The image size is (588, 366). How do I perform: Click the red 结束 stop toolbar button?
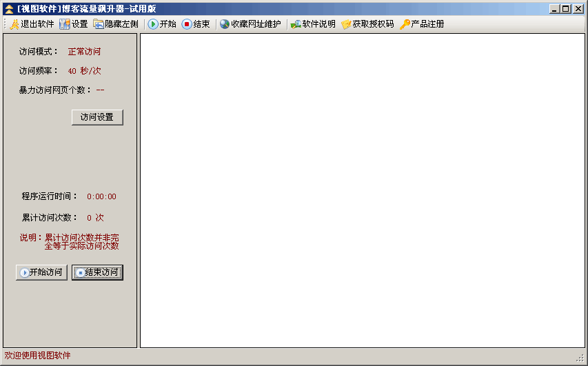tap(195, 24)
